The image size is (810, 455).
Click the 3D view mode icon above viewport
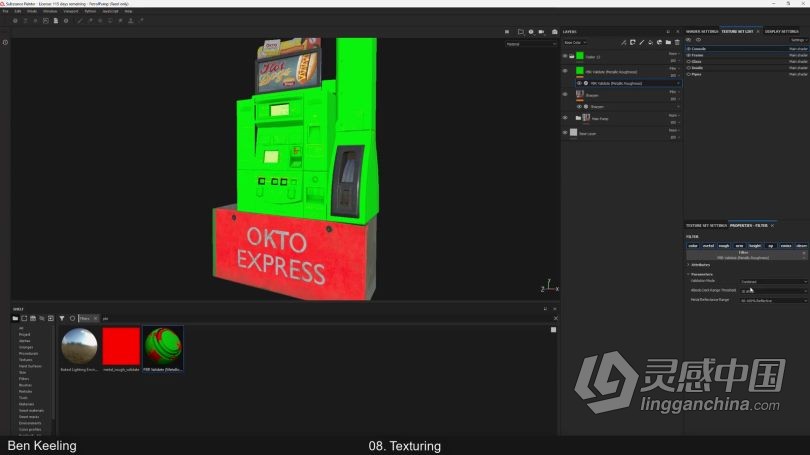[x=521, y=32]
